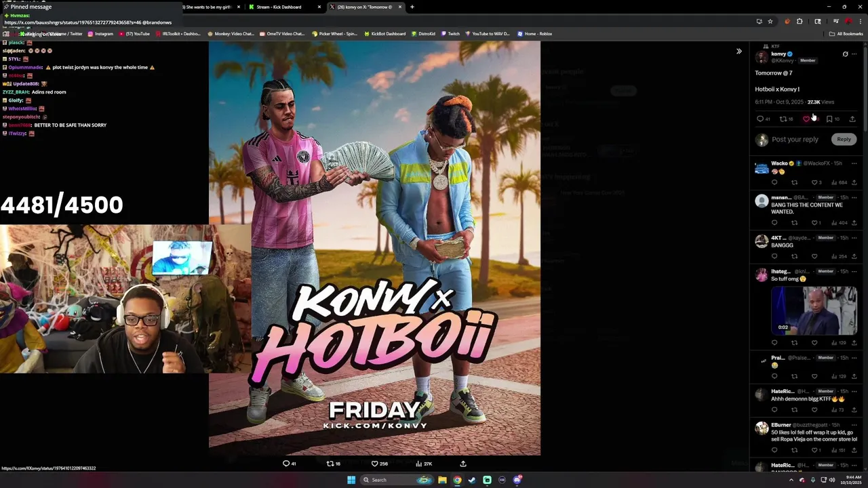This screenshot has height=488, width=868.
Task: Like Wacko's reply
Action: click(814, 182)
